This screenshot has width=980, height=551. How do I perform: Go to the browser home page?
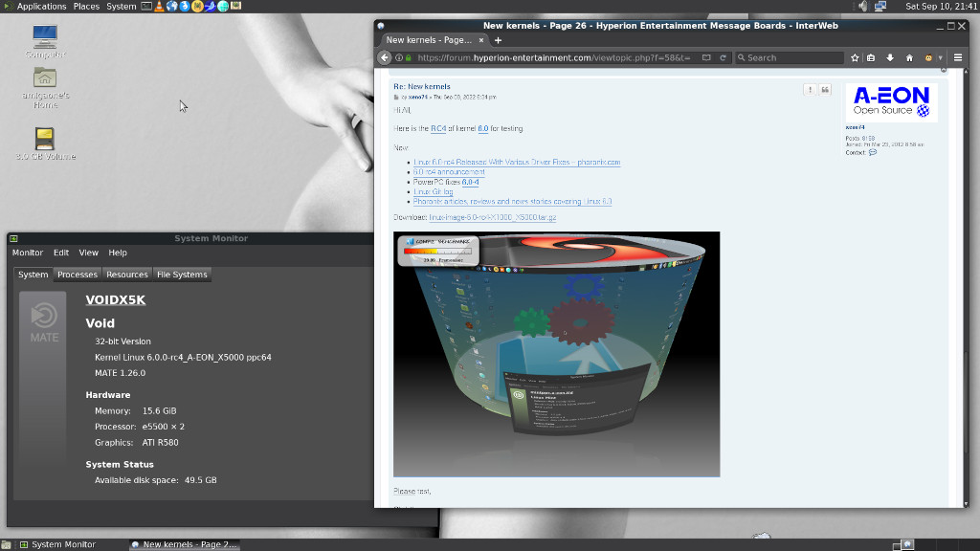(x=909, y=57)
